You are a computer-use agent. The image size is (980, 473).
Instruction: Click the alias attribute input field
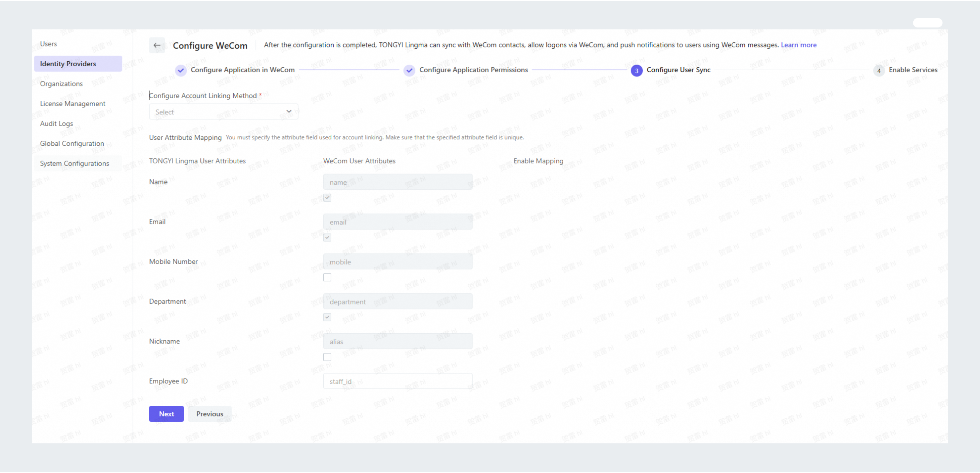[x=398, y=342]
